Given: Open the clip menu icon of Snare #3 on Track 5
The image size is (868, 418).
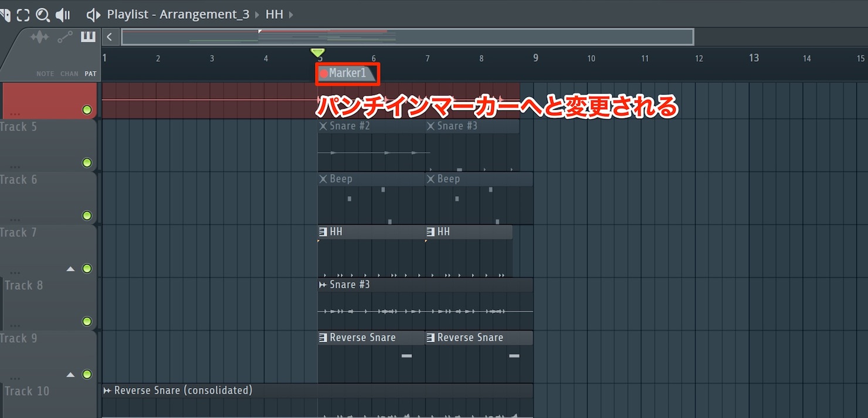Looking at the screenshot, I should (430, 126).
